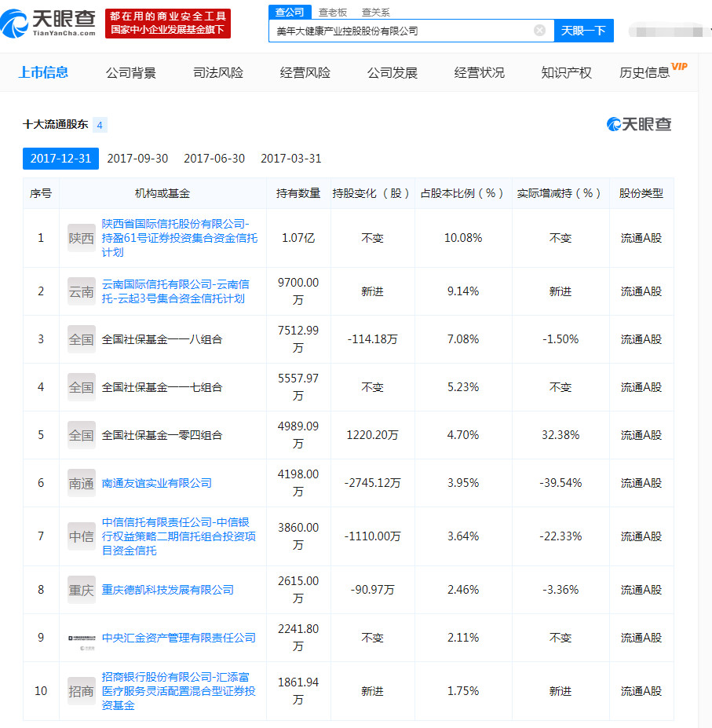Image resolution: width=712 pixels, height=728 pixels.
Task: Select the 2017-03-31 report date
Action: point(291,159)
